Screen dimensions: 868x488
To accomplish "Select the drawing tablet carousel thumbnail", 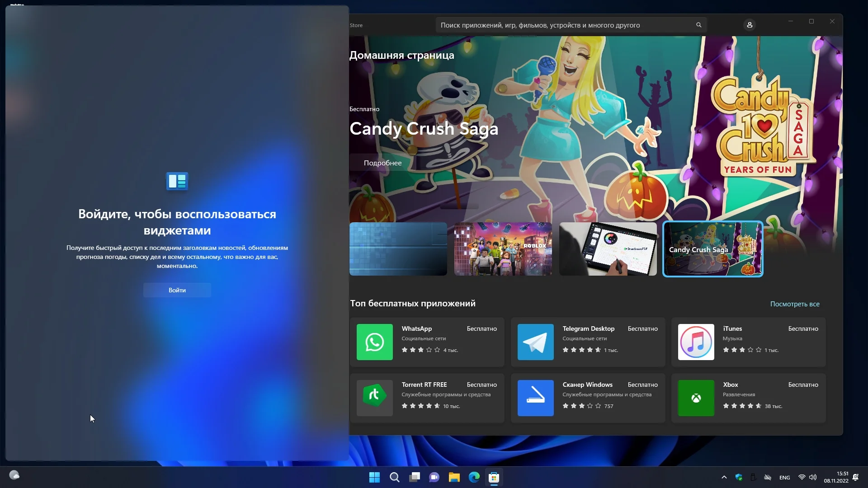I will (x=608, y=249).
